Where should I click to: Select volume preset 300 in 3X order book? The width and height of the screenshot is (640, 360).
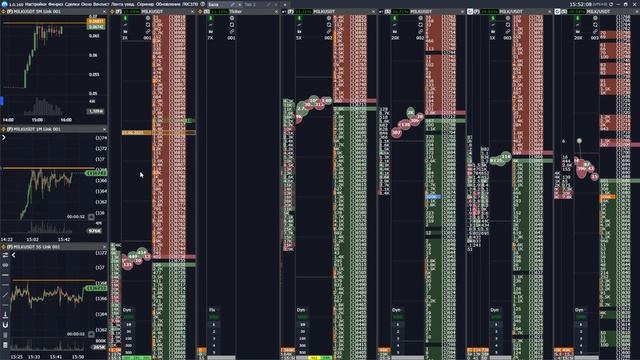(129, 346)
